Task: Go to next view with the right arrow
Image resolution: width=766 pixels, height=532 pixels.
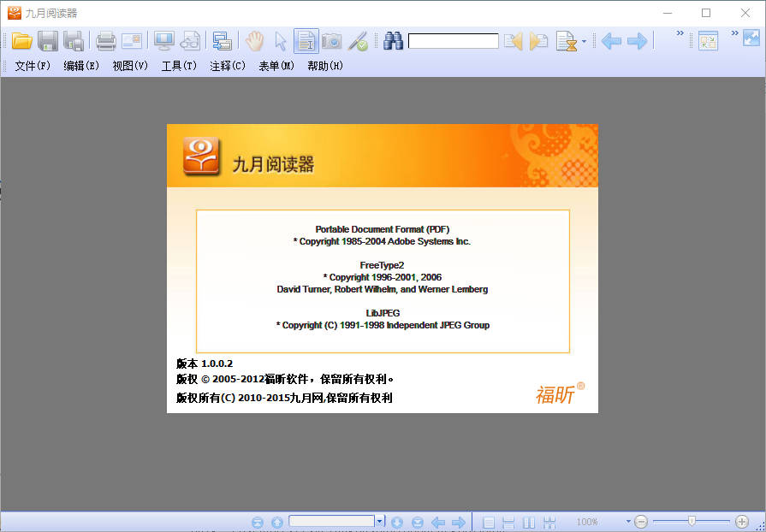Action: (x=637, y=41)
